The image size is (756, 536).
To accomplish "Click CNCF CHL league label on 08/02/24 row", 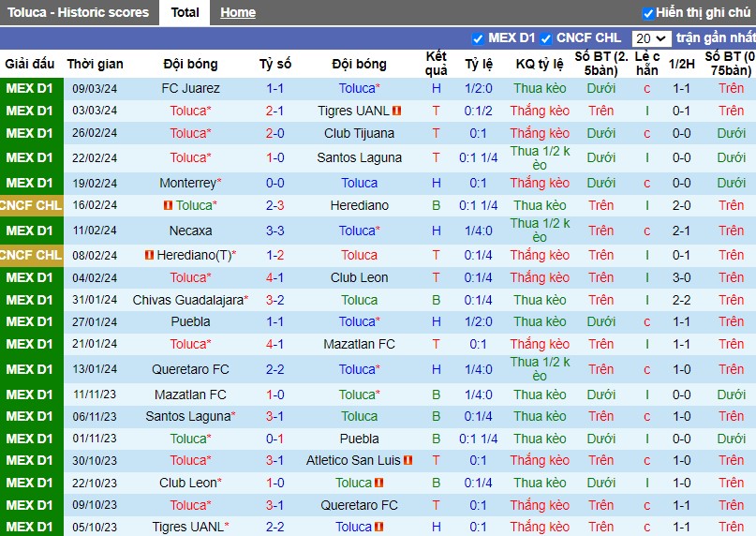I will 31,255.
